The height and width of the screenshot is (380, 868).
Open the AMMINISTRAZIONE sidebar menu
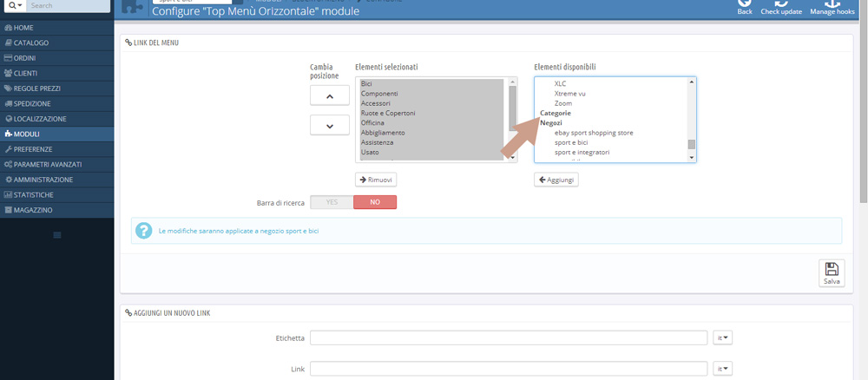click(x=57, y=180)
